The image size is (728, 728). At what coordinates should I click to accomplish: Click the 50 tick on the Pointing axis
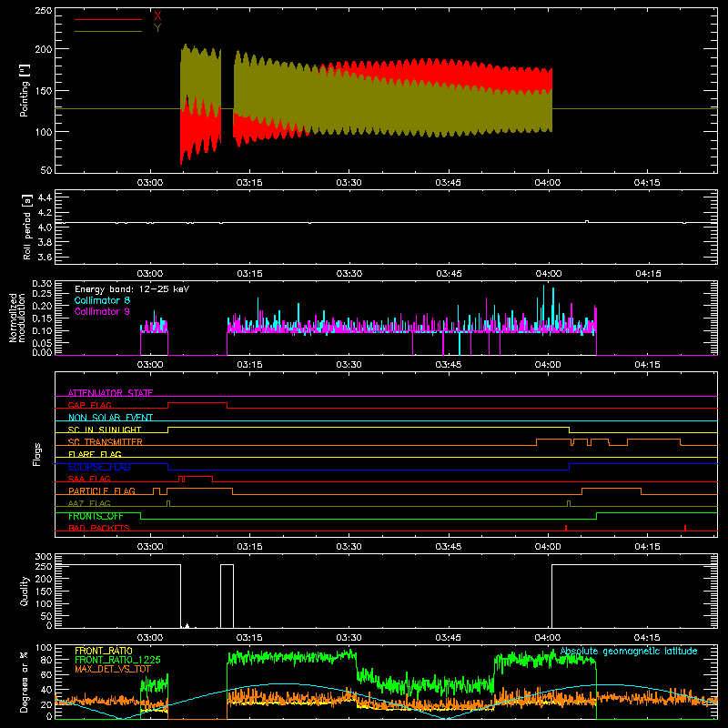point(46,170)
